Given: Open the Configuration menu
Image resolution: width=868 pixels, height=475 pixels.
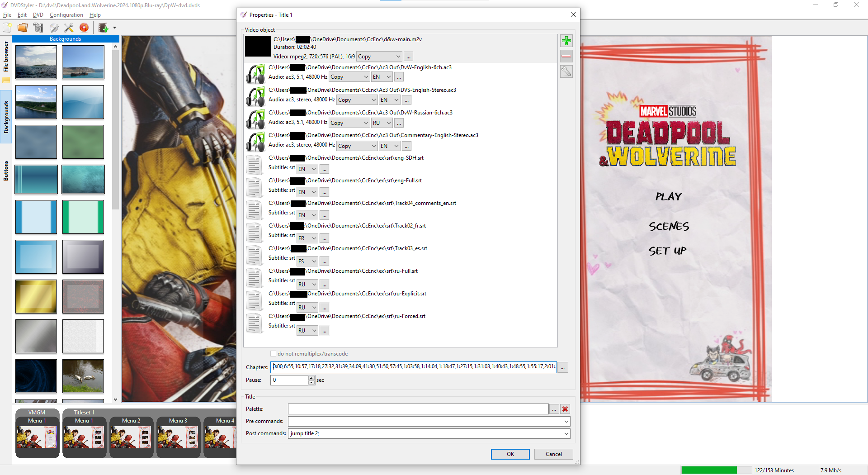Looking at the screenshot, I should 66,15.
